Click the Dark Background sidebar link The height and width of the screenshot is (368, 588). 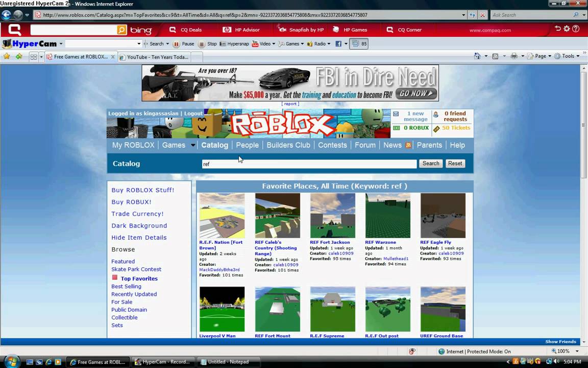pos(139,226)
